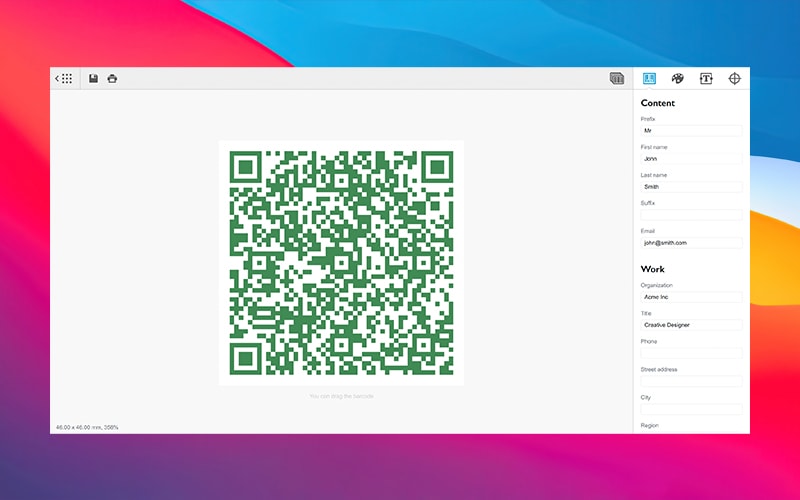Click the First name field with John
The width and height of the screenshot is (800, 500).
(x=691, y=158)
